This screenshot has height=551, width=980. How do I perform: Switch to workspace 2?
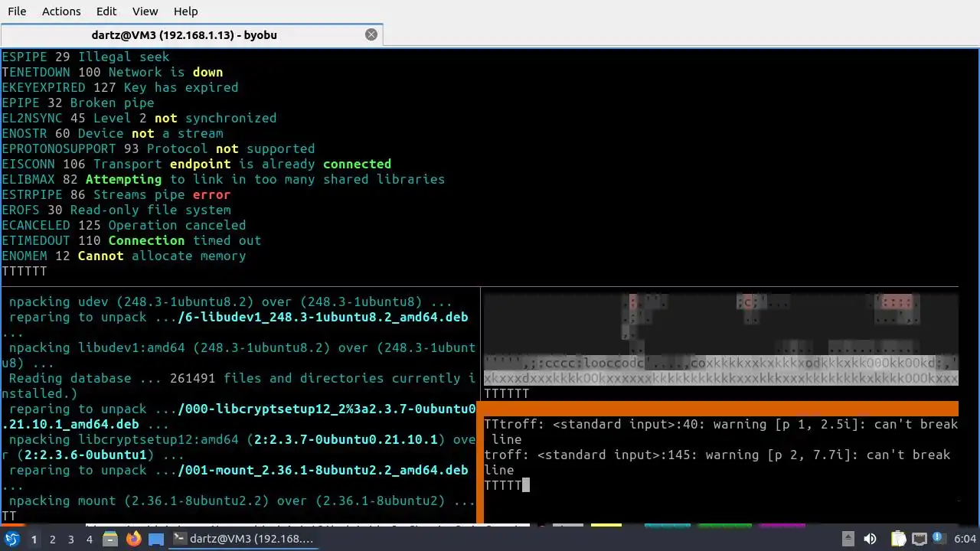pyautogui.click(x=53, y=540)
